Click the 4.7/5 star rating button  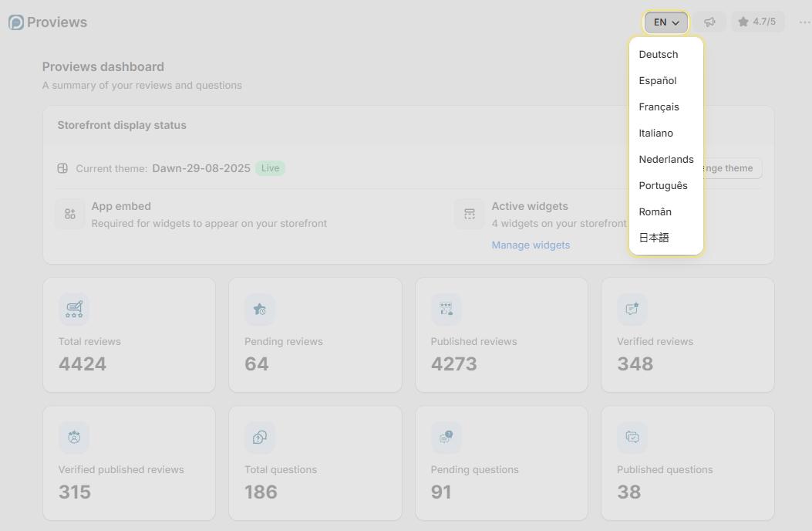[757, 22]
